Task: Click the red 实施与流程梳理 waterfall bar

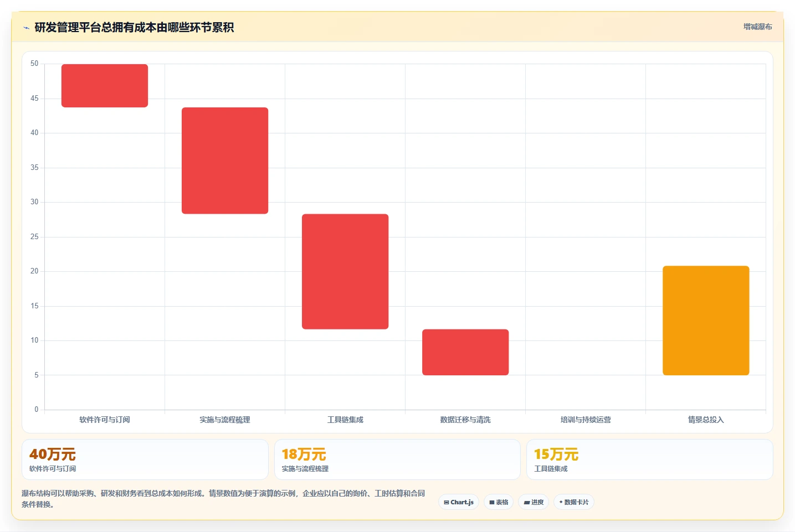Action: click(x=225, y=161)
